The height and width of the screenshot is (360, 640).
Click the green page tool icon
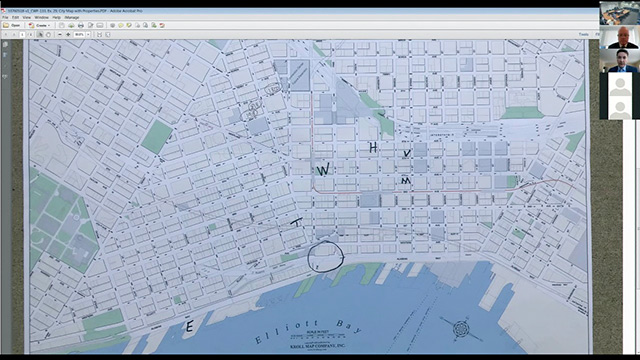(x=154, y=25)
